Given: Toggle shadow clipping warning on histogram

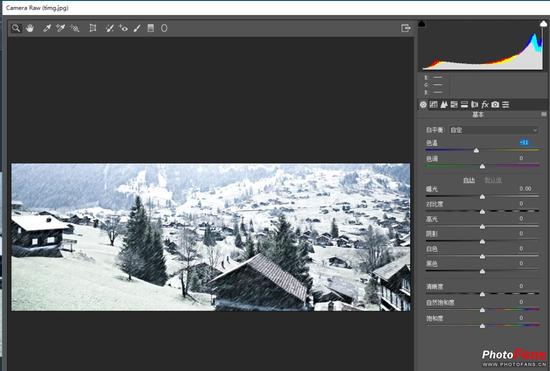Looking at the screenshot, I should pyautogui.click(x=422, y=23).
